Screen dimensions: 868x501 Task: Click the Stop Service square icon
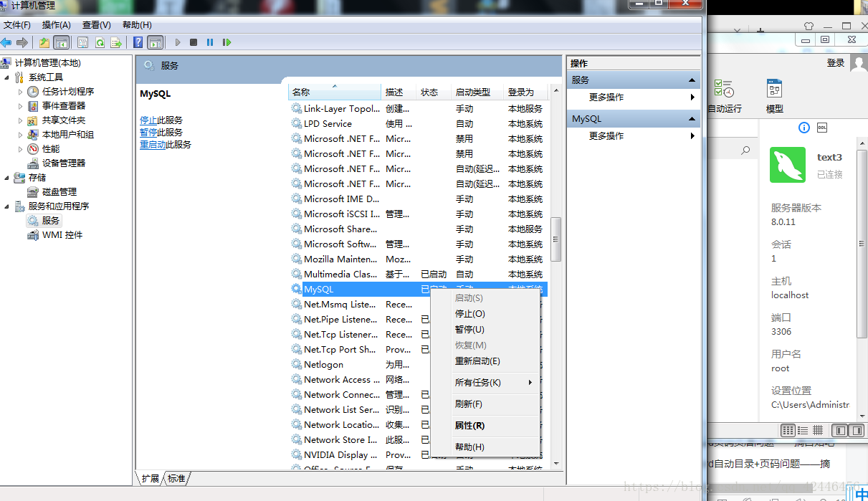(x=194, y=42)
